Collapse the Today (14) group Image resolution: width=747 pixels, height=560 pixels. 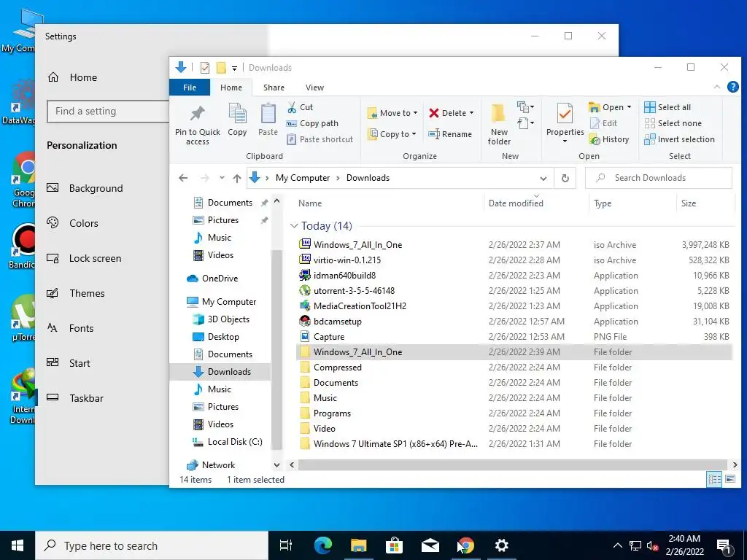[294, 226]
